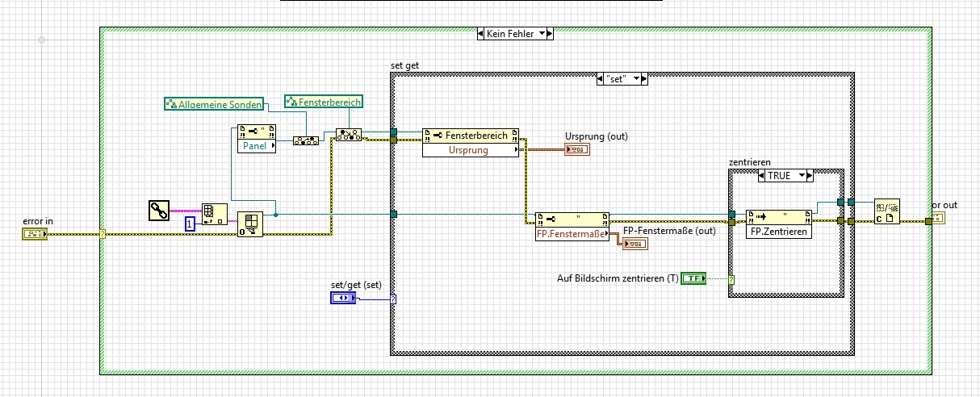Click the Ursprung property item
Screen dimensions: 980x397
(x=471, y=150)
